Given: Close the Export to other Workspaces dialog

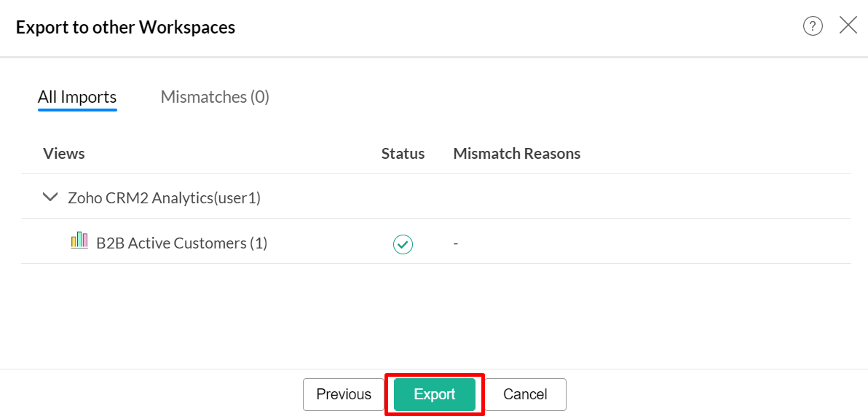Looking at the screenshot, I should click(x=848, y=26).
